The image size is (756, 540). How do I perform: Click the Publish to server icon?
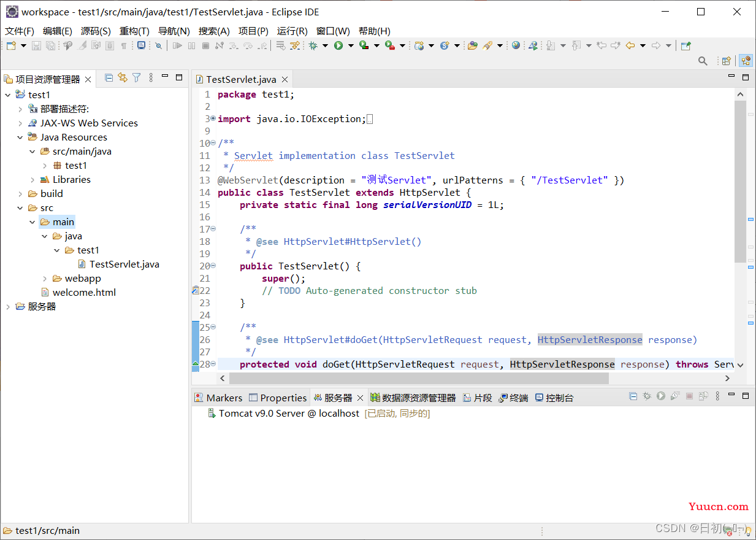click(x=703, y=396)
